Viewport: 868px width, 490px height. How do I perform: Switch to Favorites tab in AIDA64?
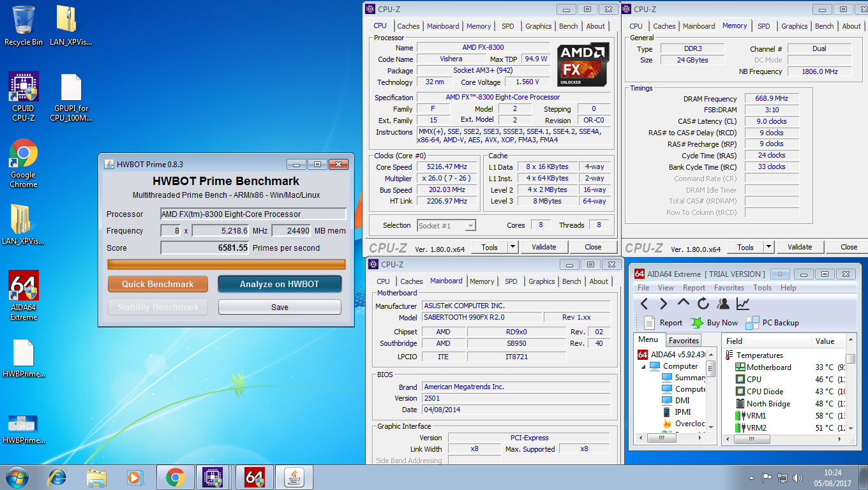(x=684, y=341)
